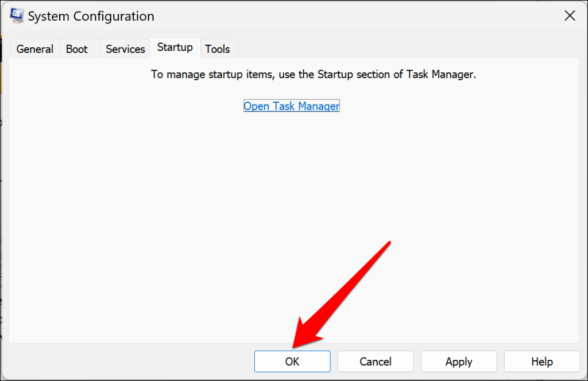Click empty title bar space beside close button
The height and width of the screenshot is (381, 588).
click(x=402, y=16)
